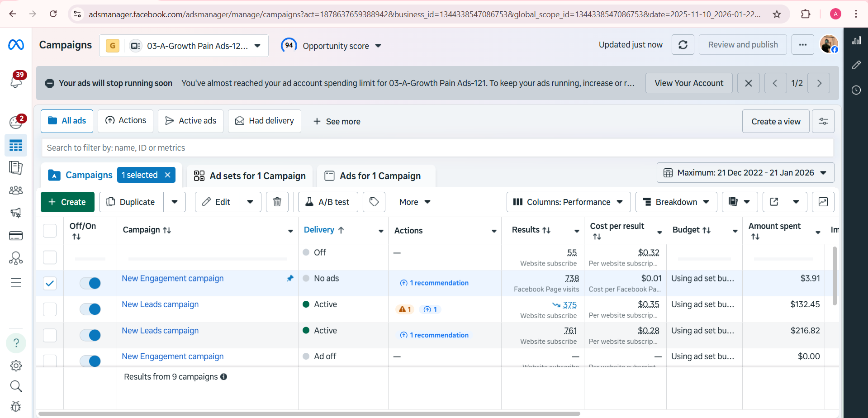Uncheck the selected New Engagement campaign checkbox
This screenshot has width=868, height=418.
pos(50,283)
